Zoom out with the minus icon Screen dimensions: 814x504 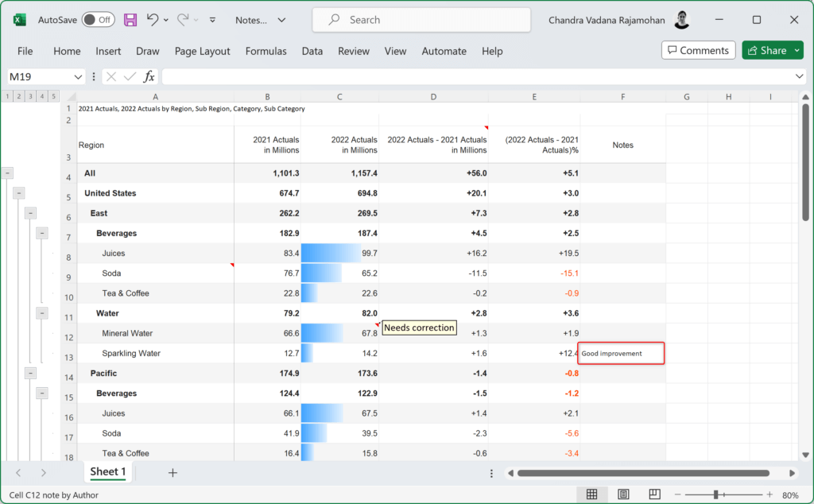coord(678,494)
